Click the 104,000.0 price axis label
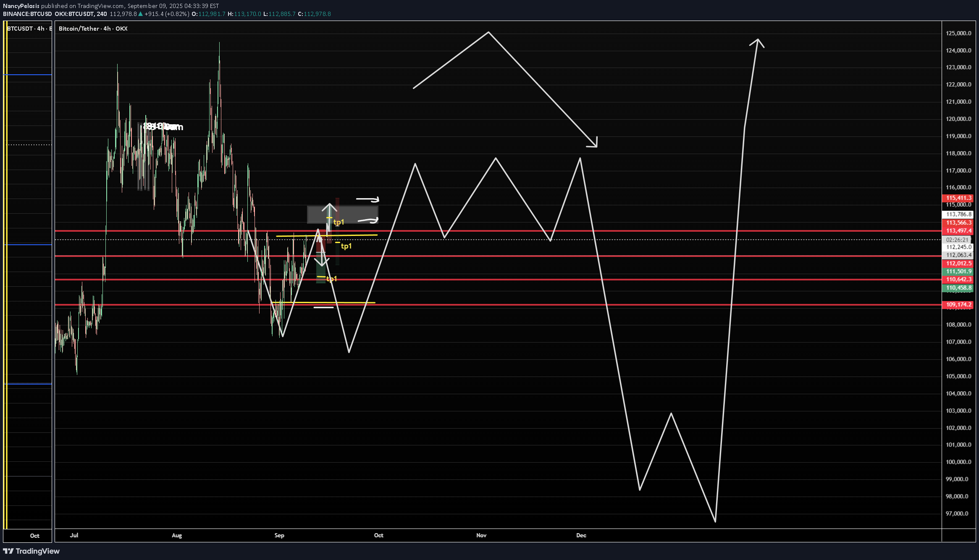Screen dimensions: 979x560 coord(958,393)
